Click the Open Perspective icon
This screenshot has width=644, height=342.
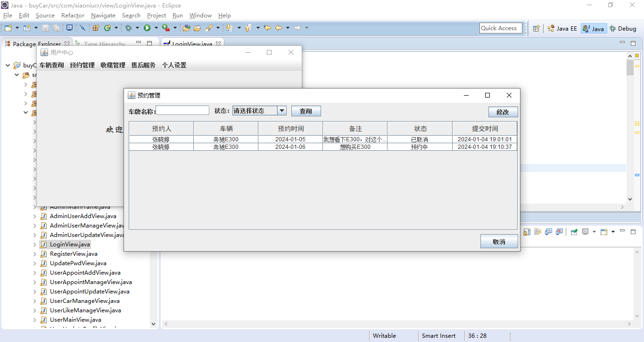coord(536,28)
